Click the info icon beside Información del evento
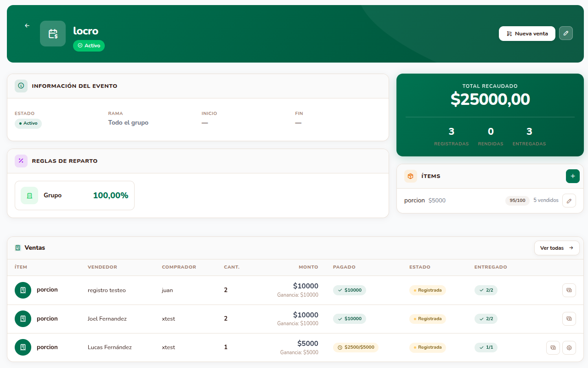 coord(21,86)
